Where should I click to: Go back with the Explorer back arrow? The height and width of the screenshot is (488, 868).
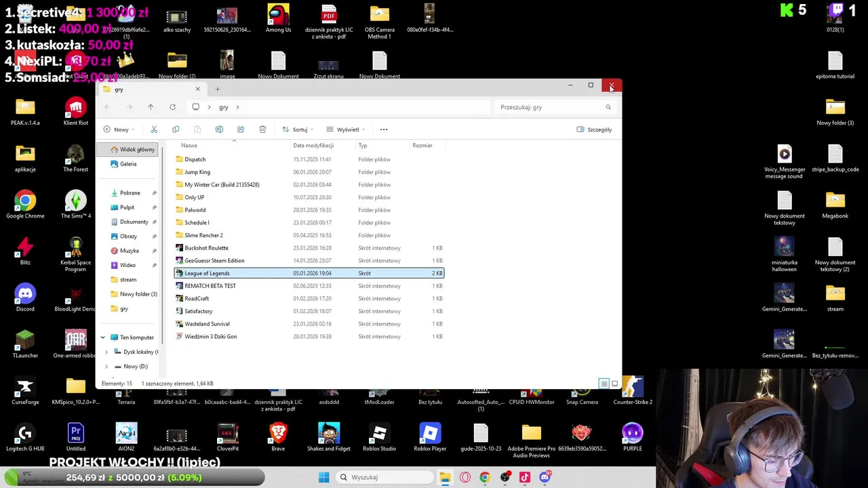click(107, 107)
